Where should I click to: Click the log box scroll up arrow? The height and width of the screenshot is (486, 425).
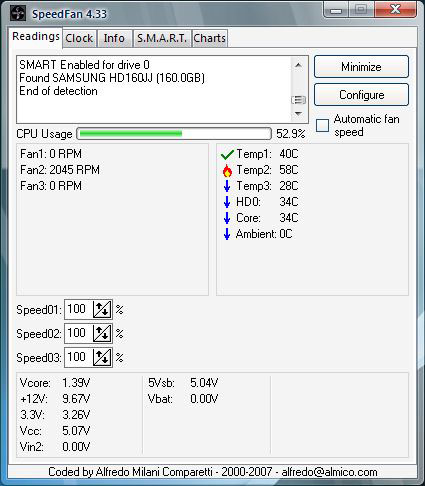point(298,65)
